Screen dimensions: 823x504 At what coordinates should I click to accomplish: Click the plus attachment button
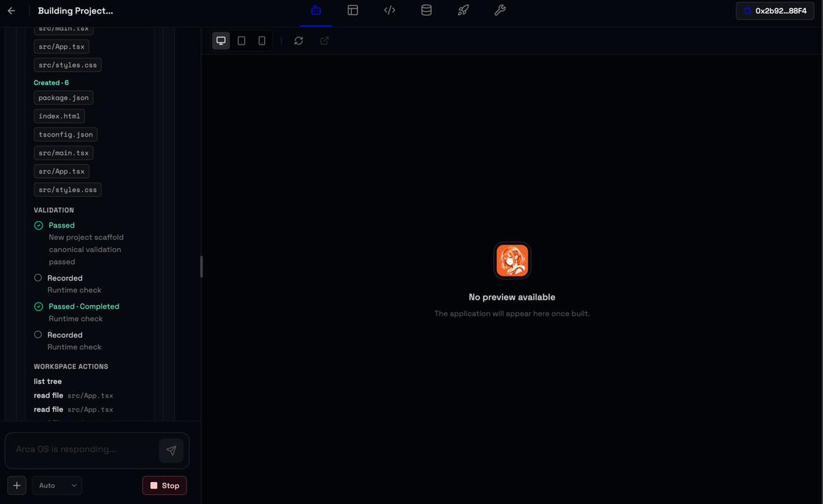pyautogui.click(x=17, y=485)
